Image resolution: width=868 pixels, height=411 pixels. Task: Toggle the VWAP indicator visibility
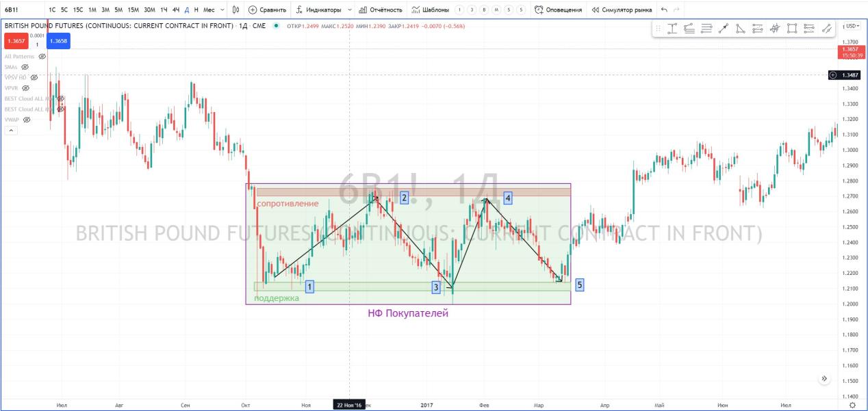(x=26, y=120)
